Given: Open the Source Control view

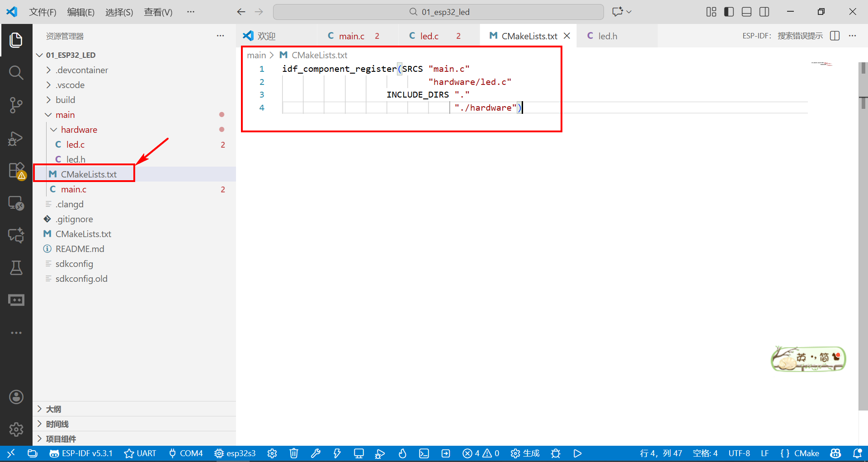Looking at the screenshot, I should pos(16,105).
